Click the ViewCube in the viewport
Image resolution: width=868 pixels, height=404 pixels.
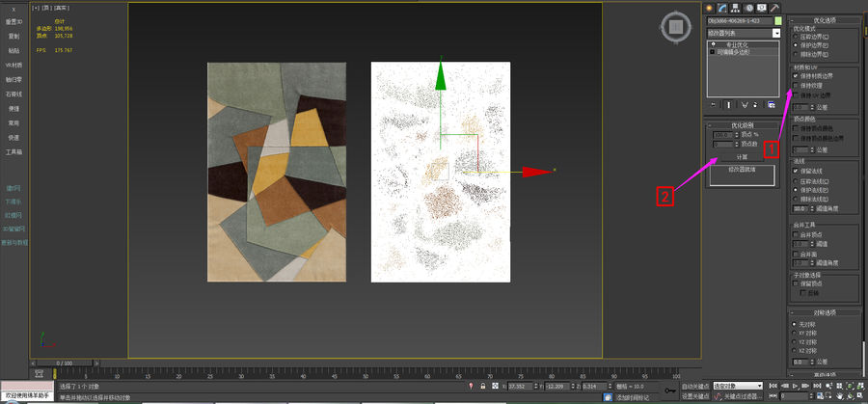675,27
